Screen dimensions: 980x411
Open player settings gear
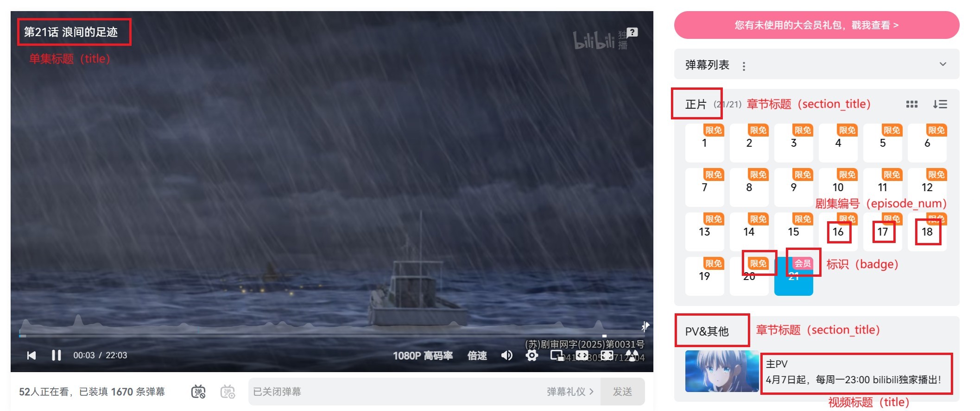click(x=532, y=355)
